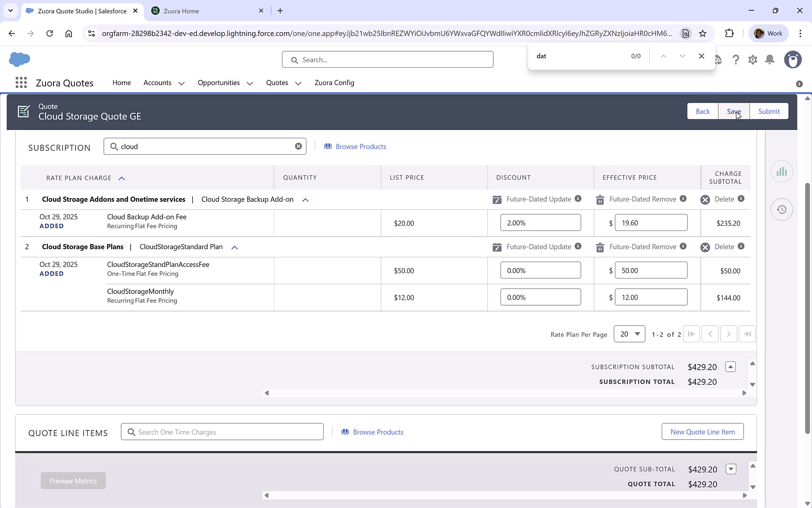Open the version history clock icon
The width and height of the screenshot is (812, 508).
[x=781, y=209]
